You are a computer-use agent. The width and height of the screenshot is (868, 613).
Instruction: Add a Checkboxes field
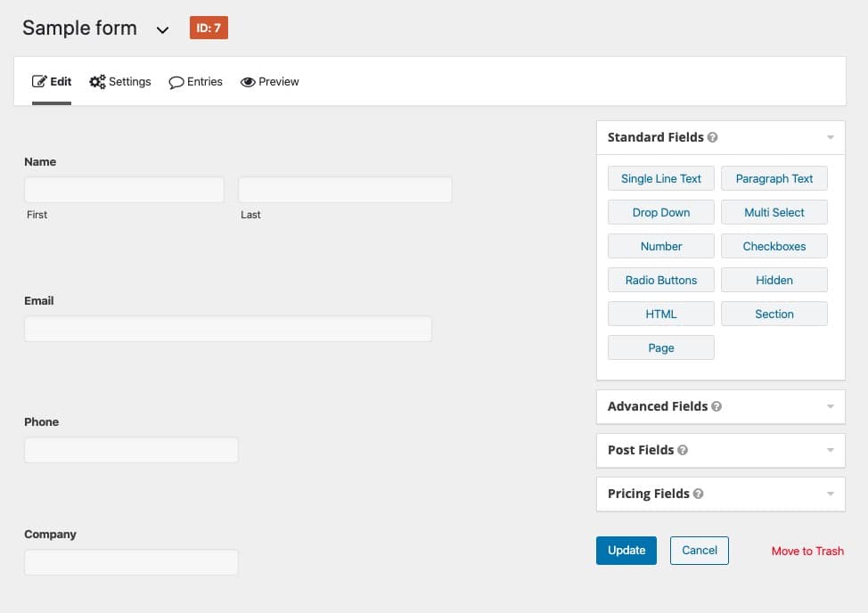point(774,246)
